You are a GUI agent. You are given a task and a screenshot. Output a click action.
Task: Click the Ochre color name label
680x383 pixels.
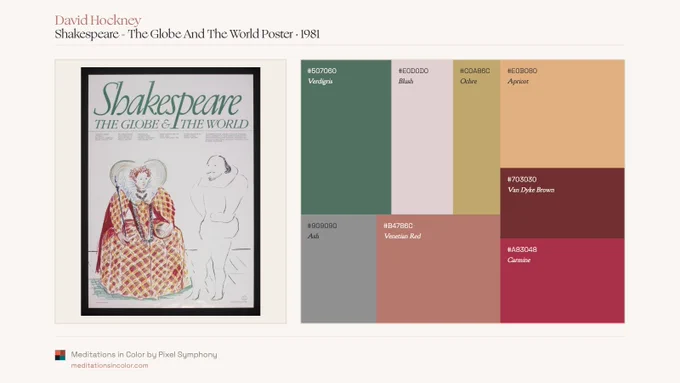pos(468,81)
